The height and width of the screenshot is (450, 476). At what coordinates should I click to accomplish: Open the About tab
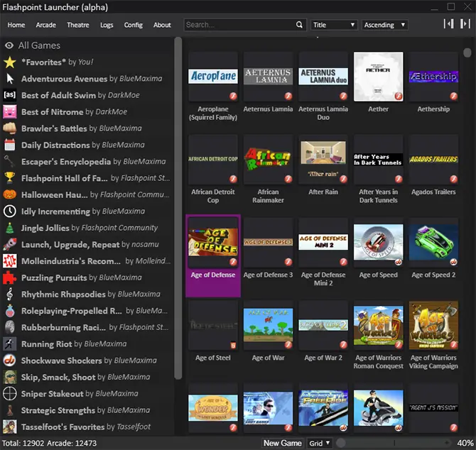coord(162,25)
